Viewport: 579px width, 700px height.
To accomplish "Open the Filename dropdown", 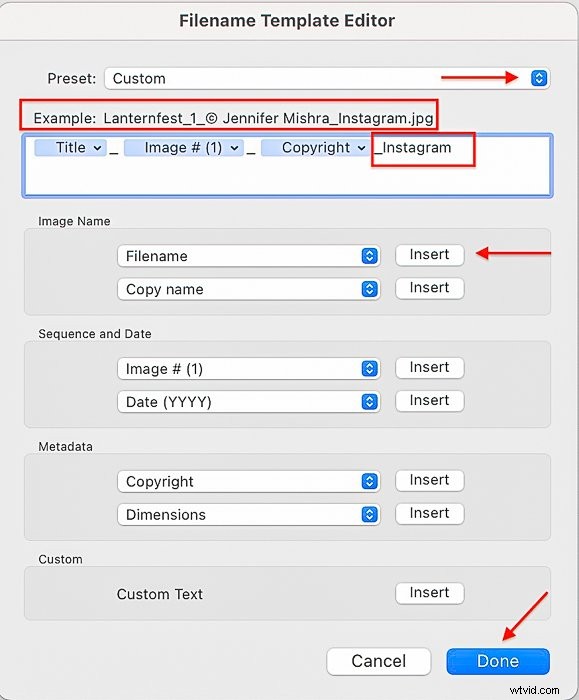I will (249, 256).
